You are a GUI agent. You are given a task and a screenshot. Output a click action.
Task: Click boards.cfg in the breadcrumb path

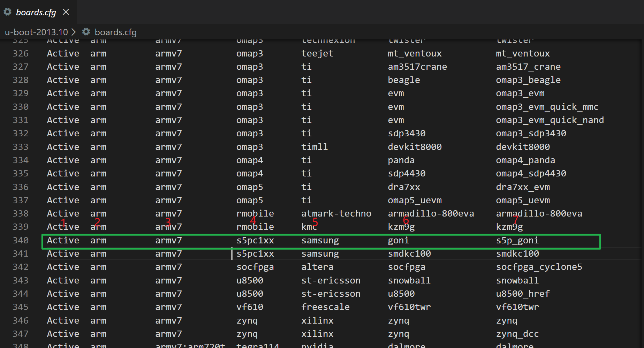click(x=116, y=32)
